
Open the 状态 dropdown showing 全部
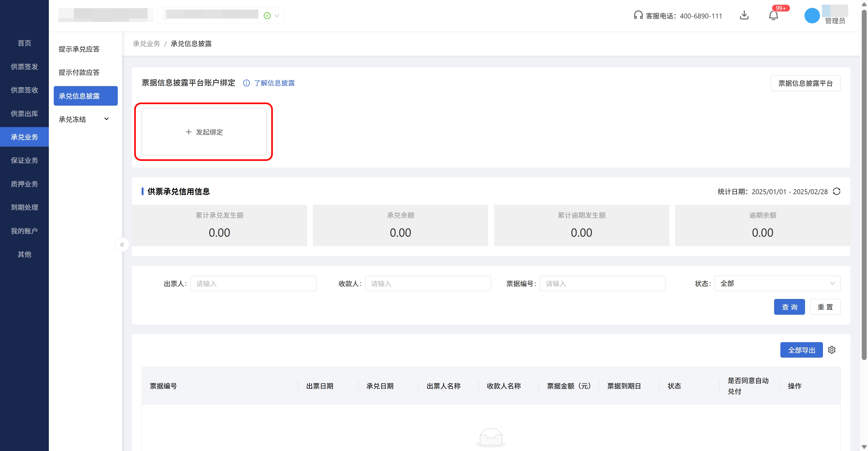[777, 283]
